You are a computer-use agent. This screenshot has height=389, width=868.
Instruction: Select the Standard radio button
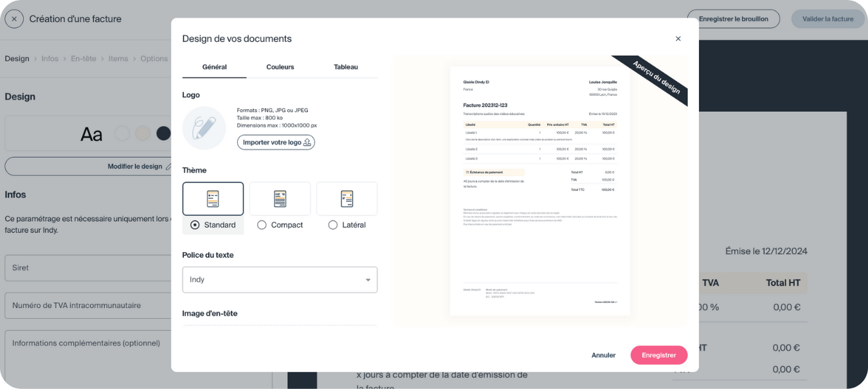195,225
